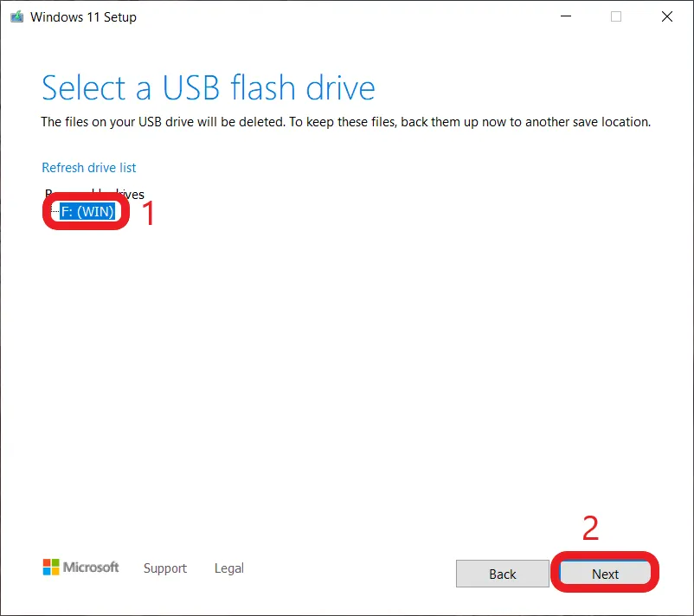Open the Legal link
The width and height of the screenshot is (694, 616).
229,568
